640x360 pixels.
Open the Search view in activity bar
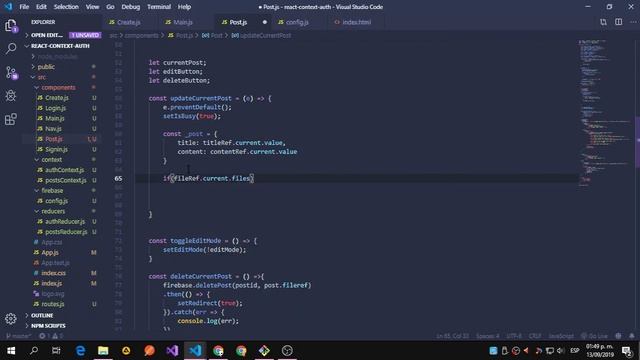pos(11,49)
